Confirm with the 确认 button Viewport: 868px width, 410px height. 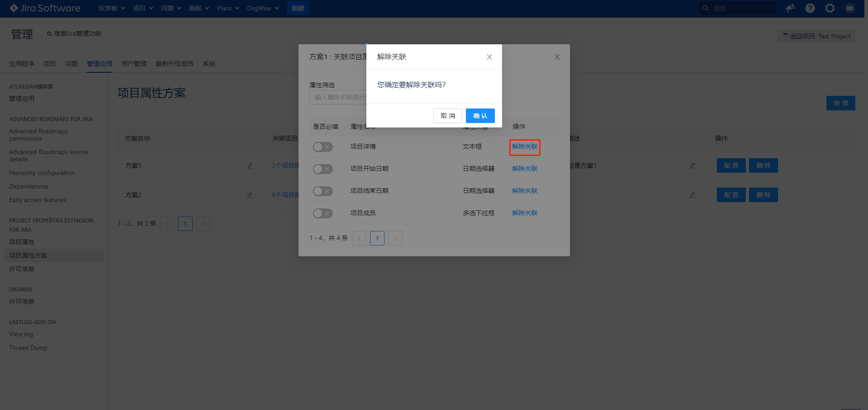(x=480, y=116)
